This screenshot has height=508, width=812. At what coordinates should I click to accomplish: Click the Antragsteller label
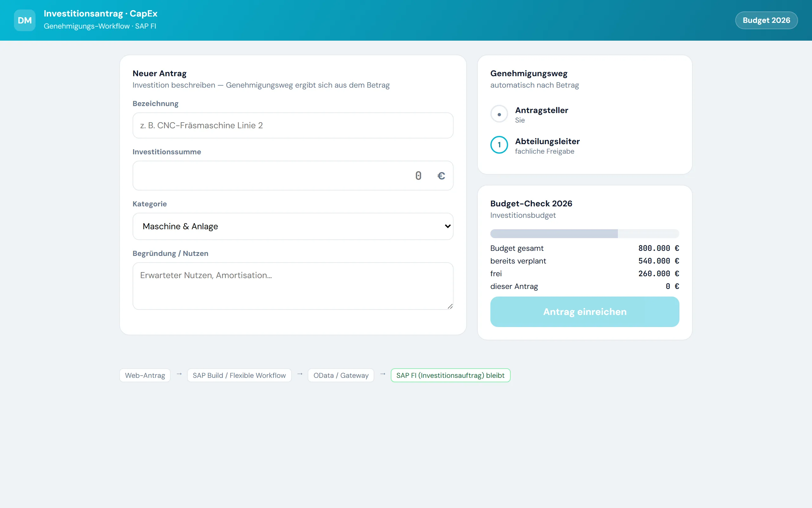coord(541,110)
